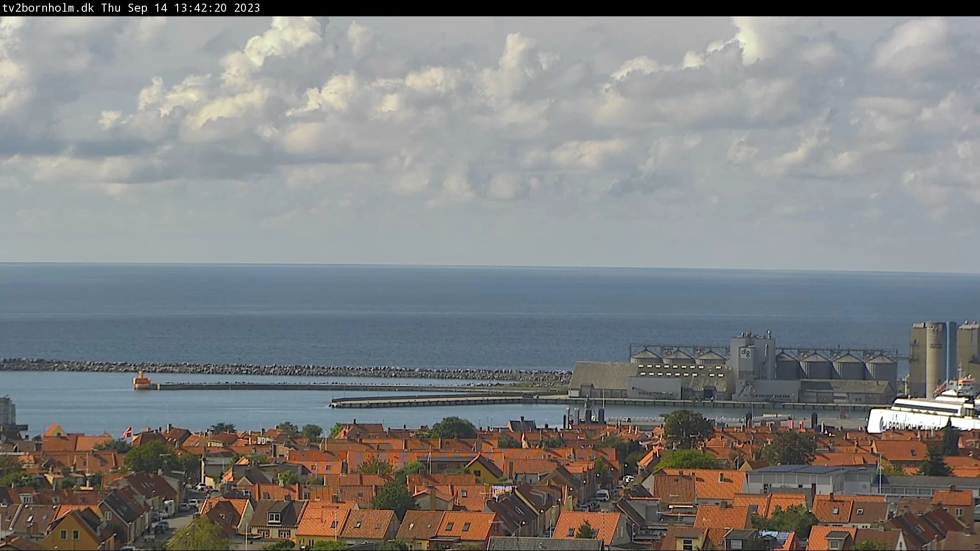Click the logo sign on the silo tower

[746, 353]
